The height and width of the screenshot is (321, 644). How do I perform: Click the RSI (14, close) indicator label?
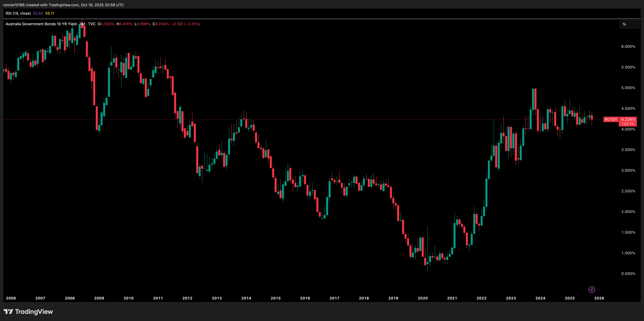18,13
